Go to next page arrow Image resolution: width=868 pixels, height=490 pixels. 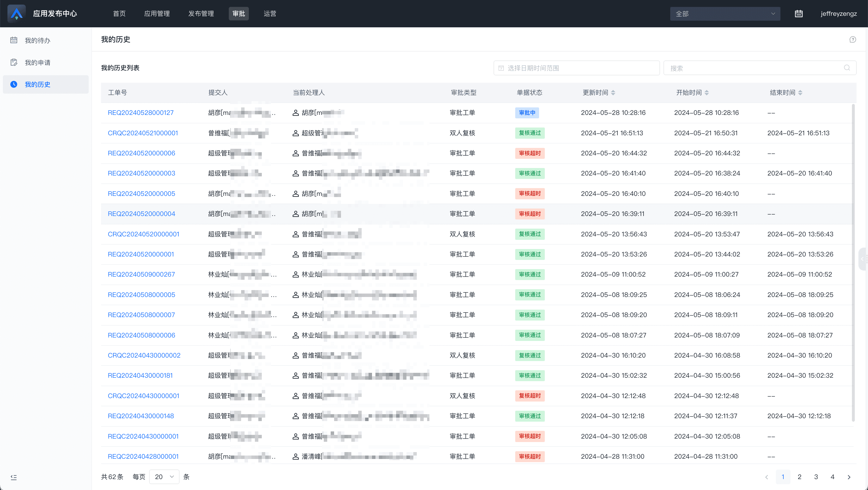[849, 477]
